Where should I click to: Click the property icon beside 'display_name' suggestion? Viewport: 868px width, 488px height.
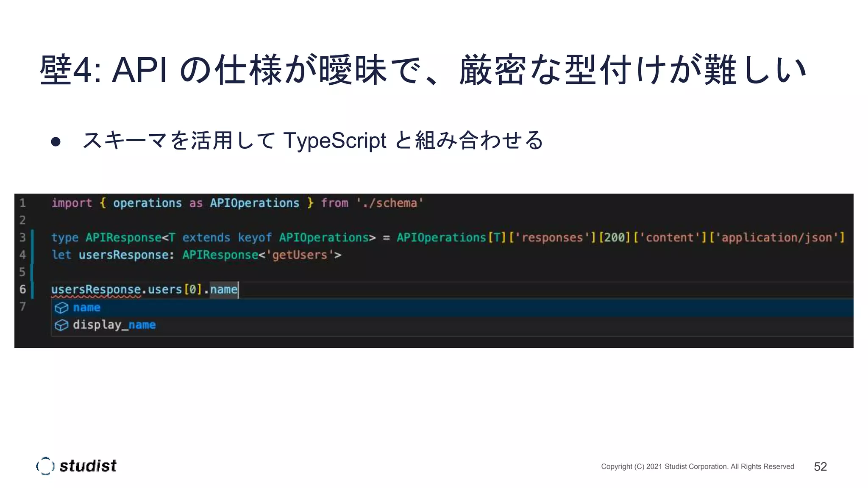(x=61, y=325)
